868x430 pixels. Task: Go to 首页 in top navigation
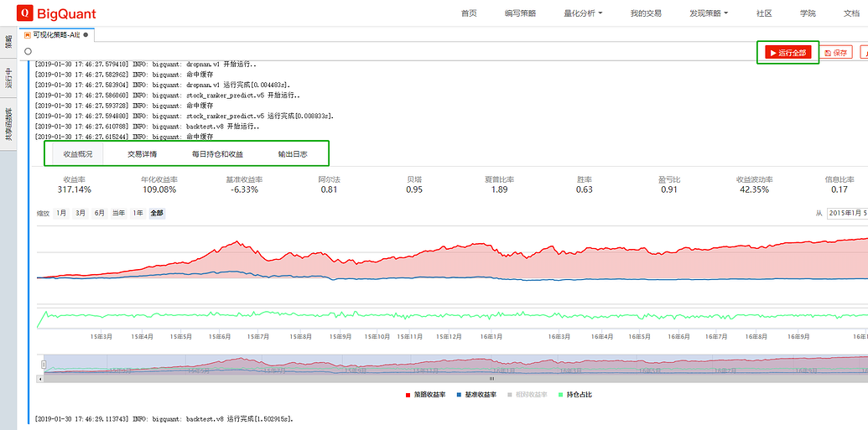[x=469, y=13]
